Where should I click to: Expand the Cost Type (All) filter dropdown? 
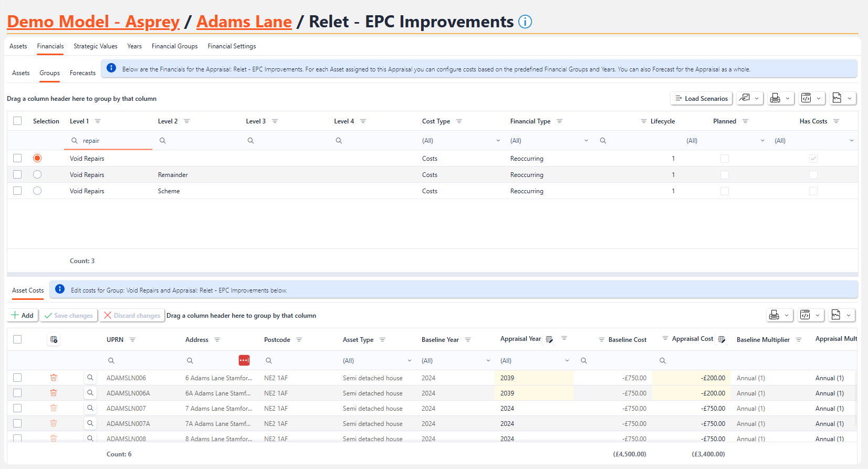(498, 141)
